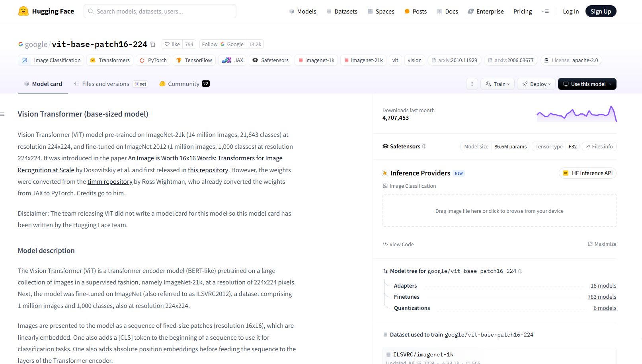This screenshot has width=642, height=364.
Task: Click the 86.6M params model size
Action: [510, 146]
